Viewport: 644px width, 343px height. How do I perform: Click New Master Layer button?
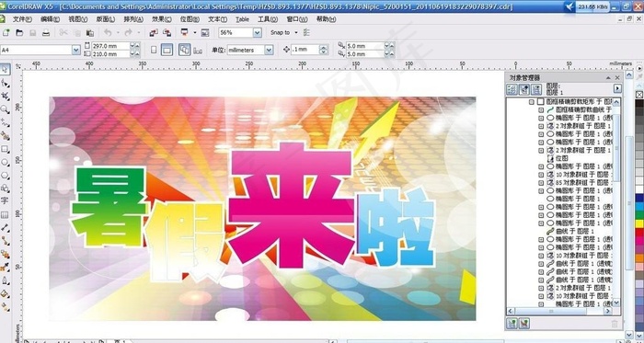[524, 324]
